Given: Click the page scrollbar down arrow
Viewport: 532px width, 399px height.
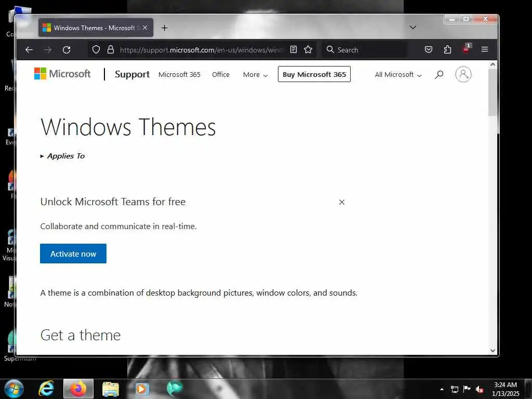Looking at the screenshot, I should [493, 351].
